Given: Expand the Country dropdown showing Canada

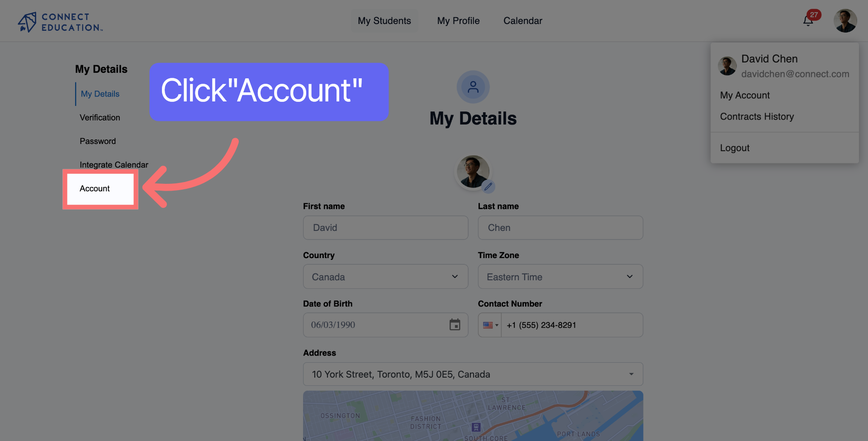Looking at the screenshot, I should pyautogui.click(x=385, y=277).
